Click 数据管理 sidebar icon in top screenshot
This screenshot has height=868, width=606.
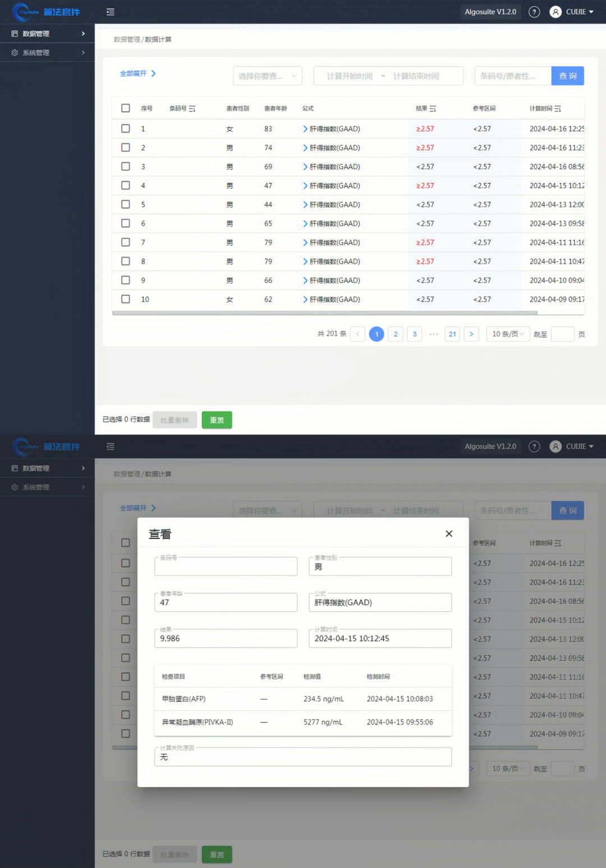pos(15,34)
